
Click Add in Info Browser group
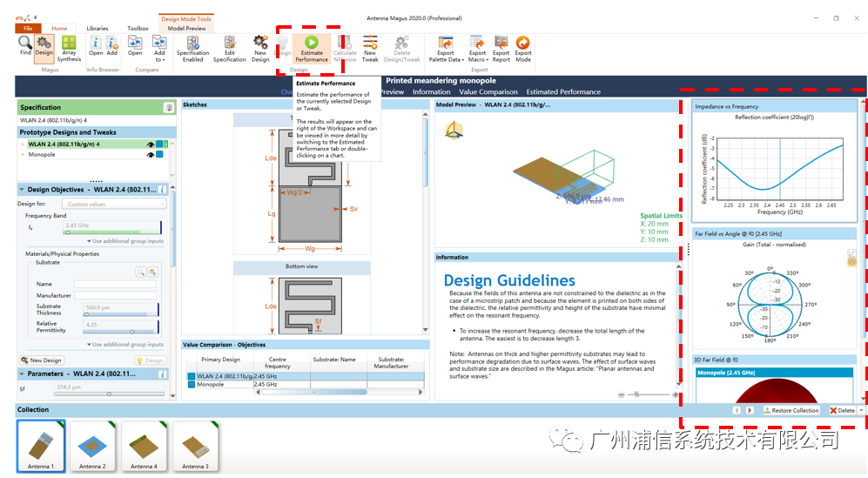[111, 45]
